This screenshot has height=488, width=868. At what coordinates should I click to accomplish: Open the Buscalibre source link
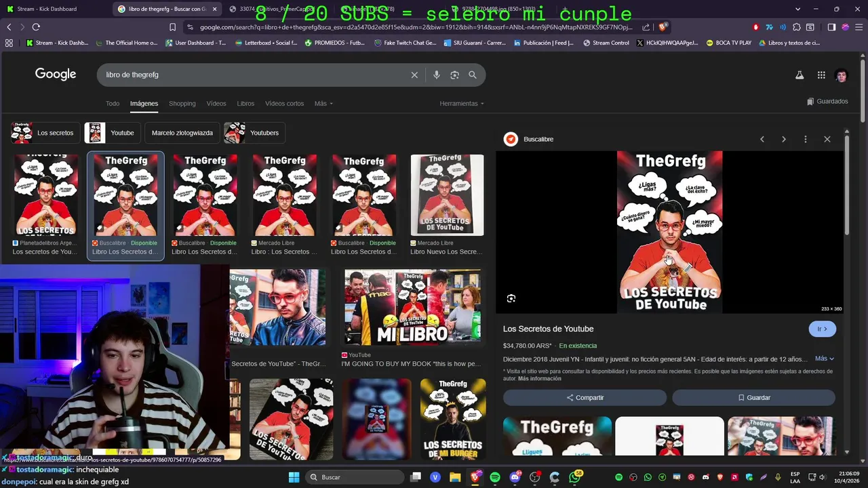point(538,139)
